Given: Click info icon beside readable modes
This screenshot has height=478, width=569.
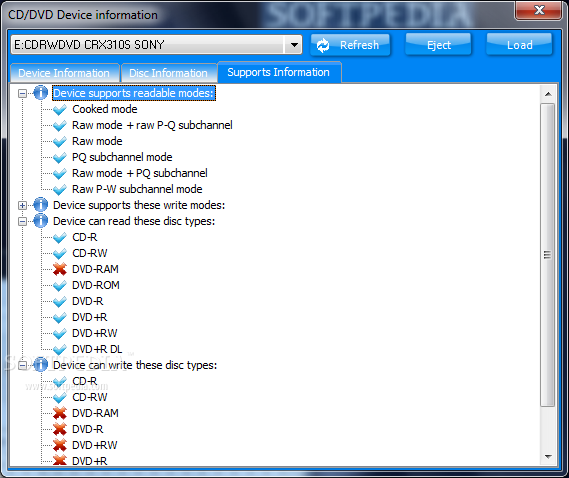Looking at the screenshot, I should click(x=41, y=93).
